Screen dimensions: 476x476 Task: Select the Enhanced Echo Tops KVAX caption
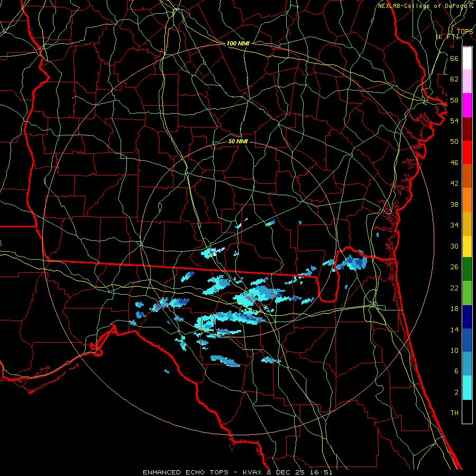tap(237, 472)
